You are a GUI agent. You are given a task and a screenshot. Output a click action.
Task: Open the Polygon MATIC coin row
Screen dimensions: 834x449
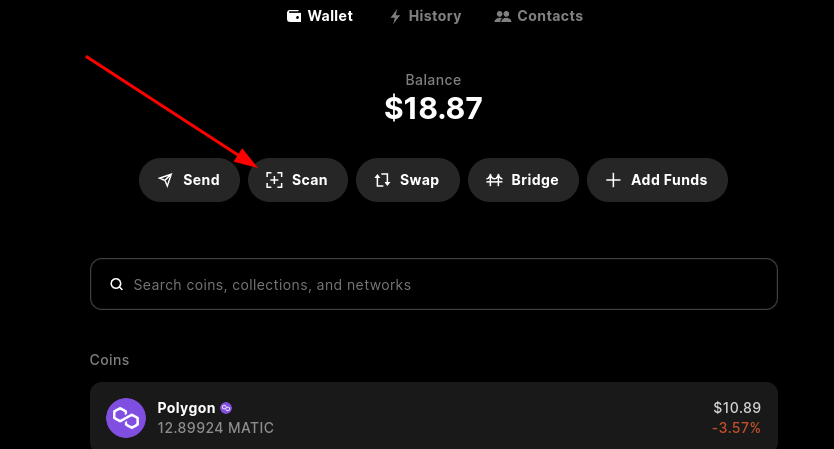pyautogui.click(x=434, y=418)
